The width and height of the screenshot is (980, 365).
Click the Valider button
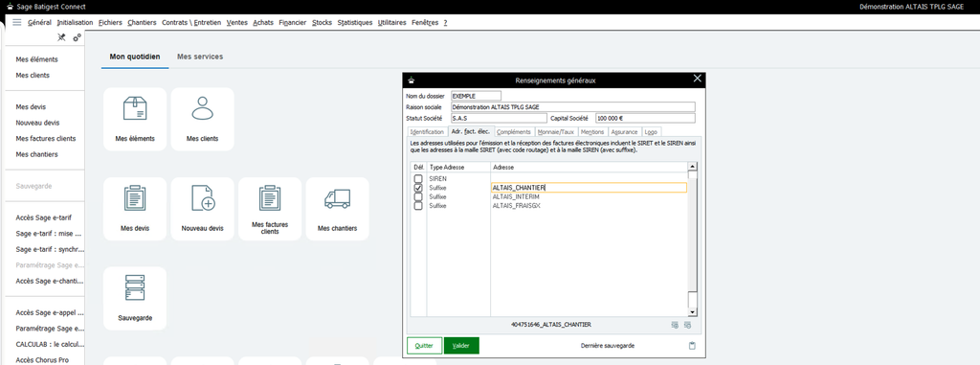tap(461, 346)
